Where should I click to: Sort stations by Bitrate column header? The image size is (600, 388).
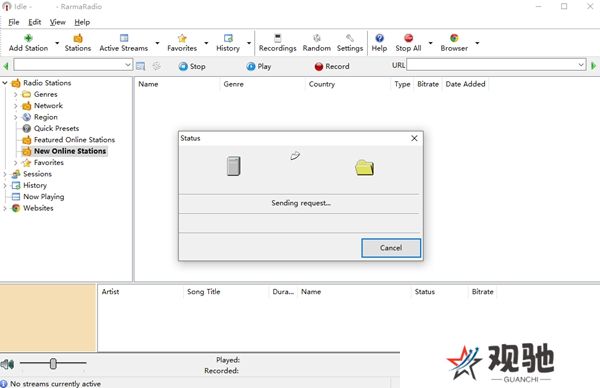428,84
